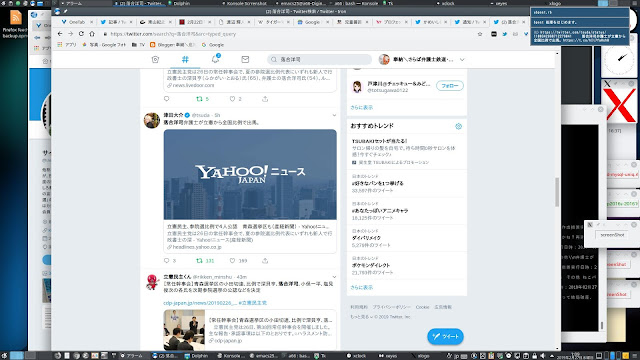Like the livedoor news tweet showing 2

232,99
